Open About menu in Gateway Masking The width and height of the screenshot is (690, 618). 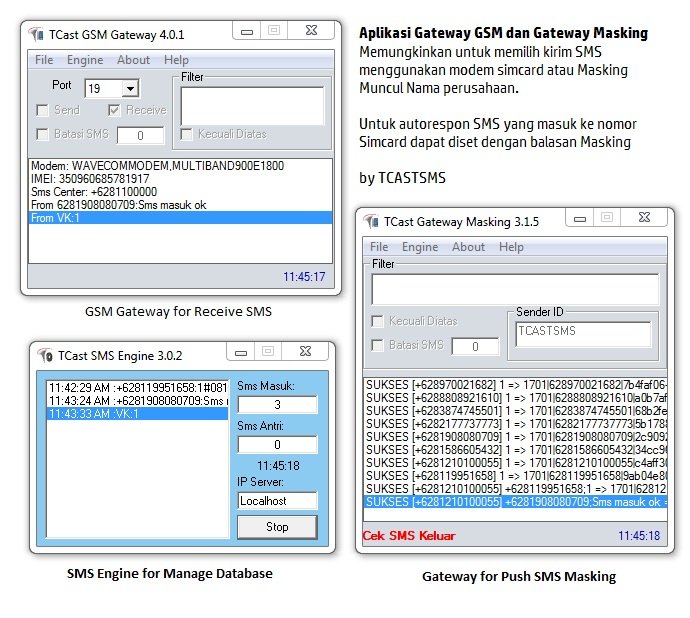click(468, 247)
